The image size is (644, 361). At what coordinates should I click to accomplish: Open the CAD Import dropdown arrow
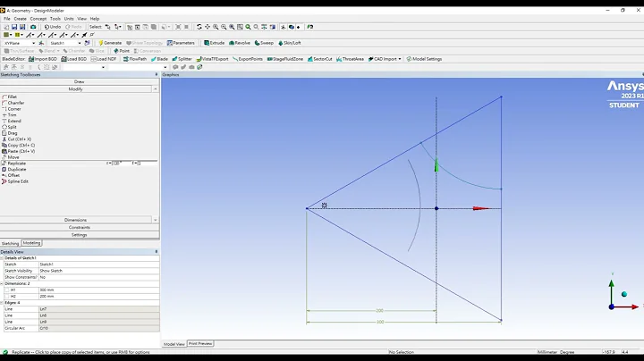coord(400,59)
